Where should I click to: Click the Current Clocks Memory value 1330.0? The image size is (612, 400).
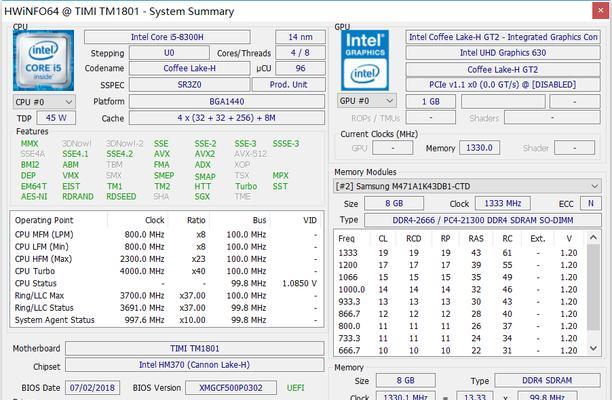(479, 148)
